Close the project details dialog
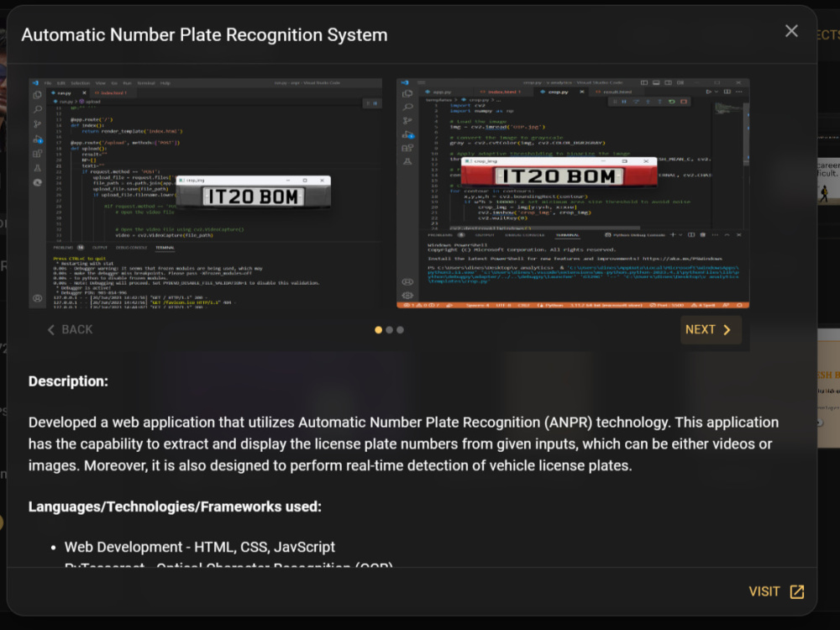This screenshot has width=840, height=630. click(791, 31)
